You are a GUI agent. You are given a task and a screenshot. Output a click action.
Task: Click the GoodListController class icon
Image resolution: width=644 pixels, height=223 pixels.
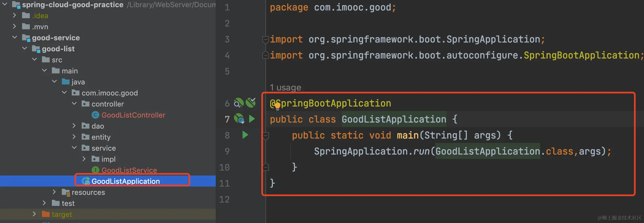coord(95,115)
